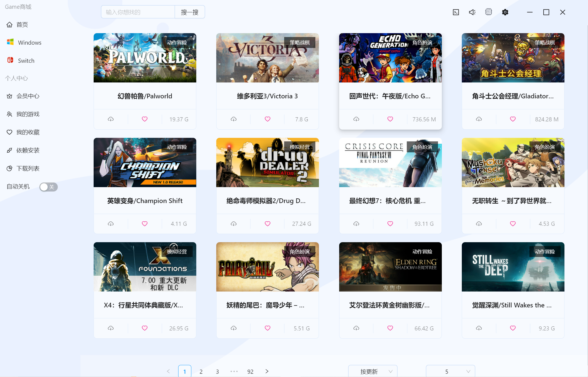Click Palworld size 19.37 G

coord(179,119)
